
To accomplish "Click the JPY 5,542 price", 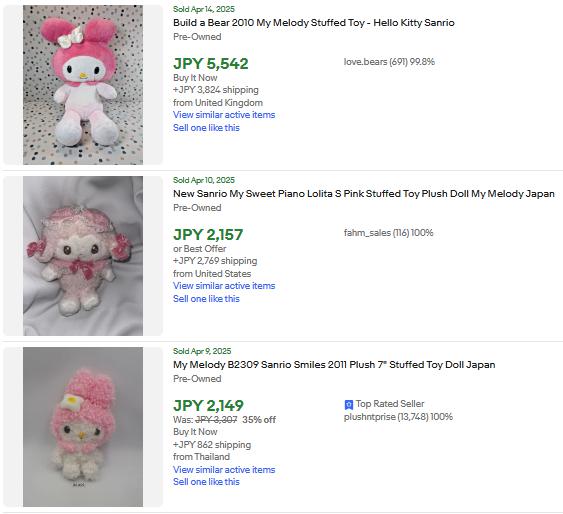I will [x=211, y=64].
